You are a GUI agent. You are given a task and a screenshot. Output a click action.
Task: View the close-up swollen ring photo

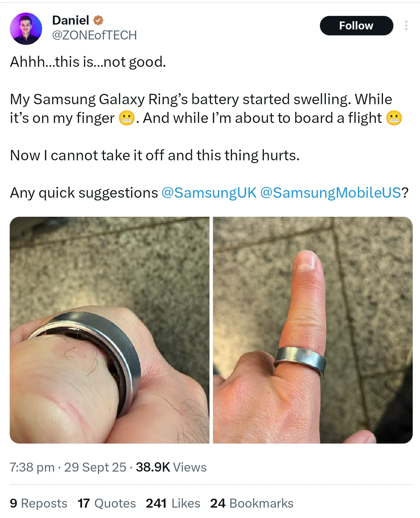109,330
